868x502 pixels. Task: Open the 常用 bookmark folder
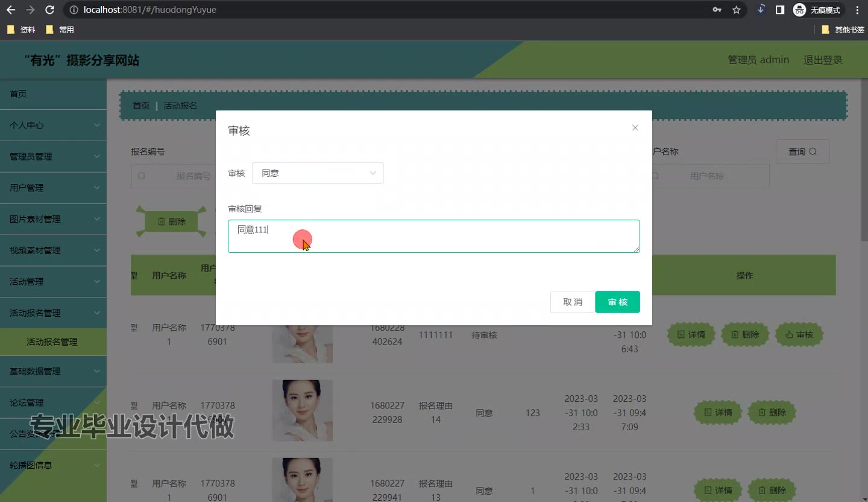pos(60,30)
